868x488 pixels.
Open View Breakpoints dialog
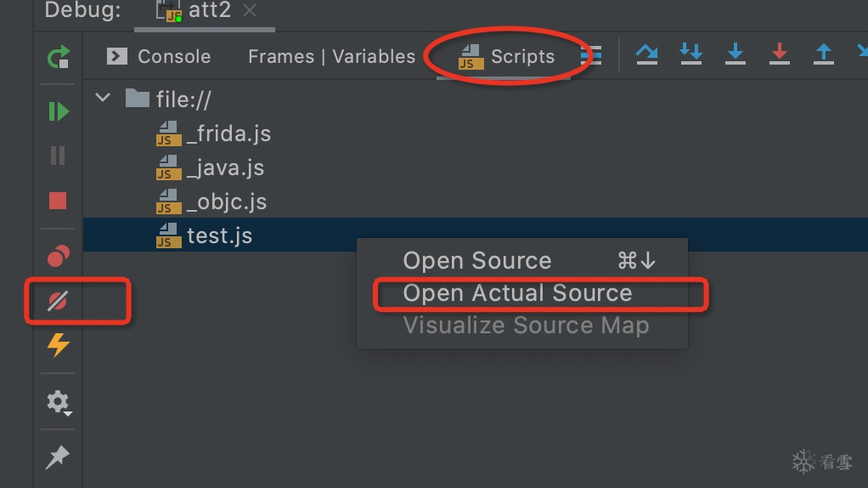coord(58,255)
